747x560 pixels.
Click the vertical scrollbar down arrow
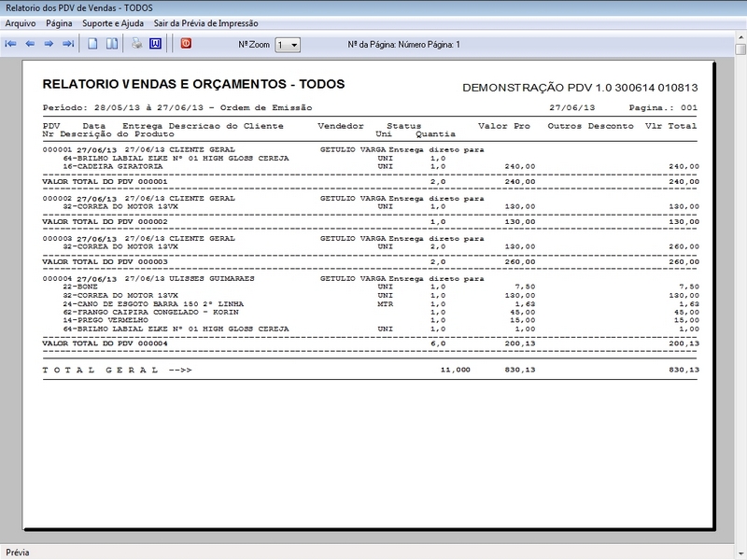[740, 536]
